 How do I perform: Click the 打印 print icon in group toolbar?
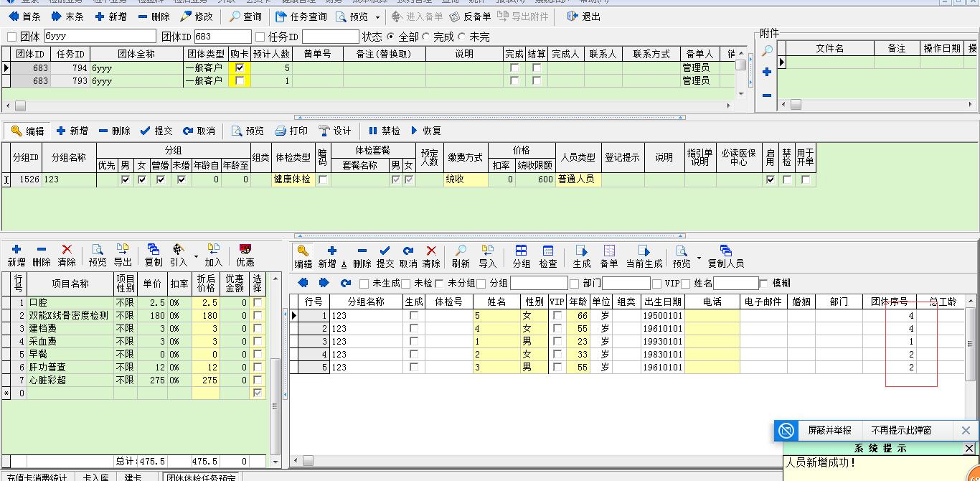[x=291, y=131]
